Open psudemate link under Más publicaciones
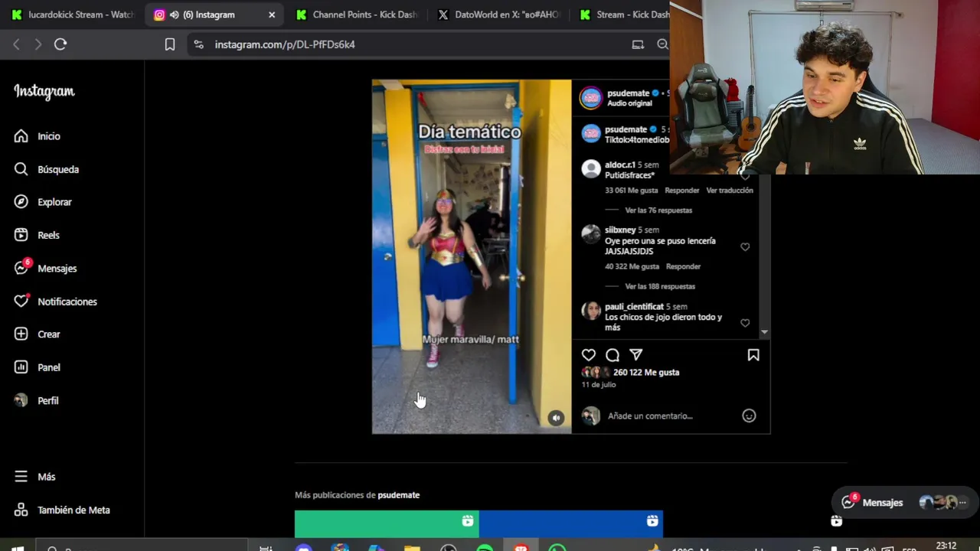The image size is (980, 551). tap(398, 495)
